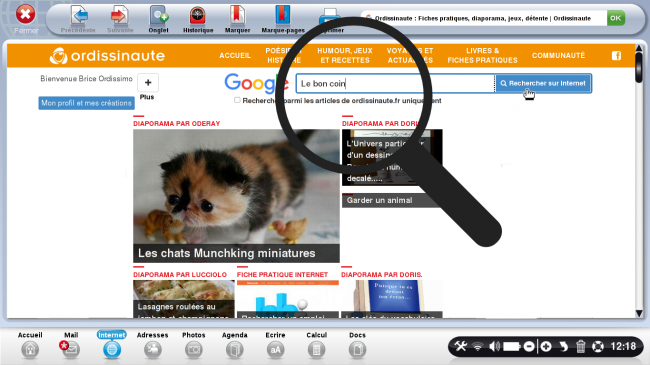Click Bienvenue Brice Ordissimo text

(86, 78)
